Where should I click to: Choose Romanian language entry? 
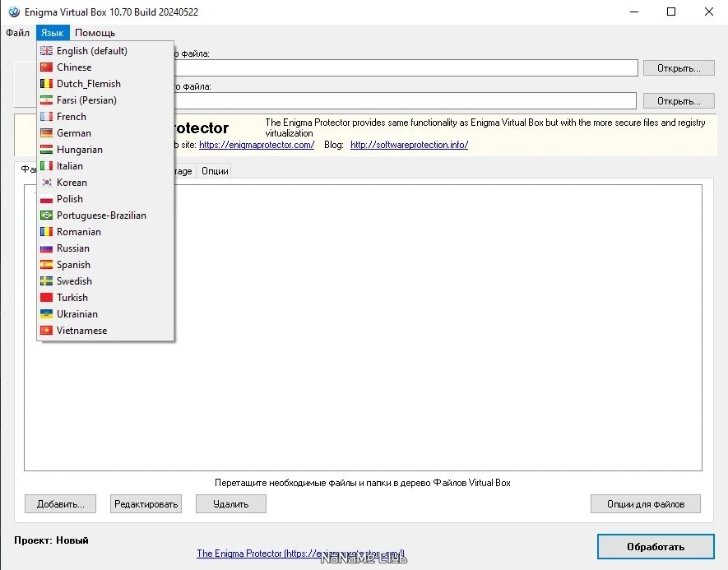tap(105, 232)
